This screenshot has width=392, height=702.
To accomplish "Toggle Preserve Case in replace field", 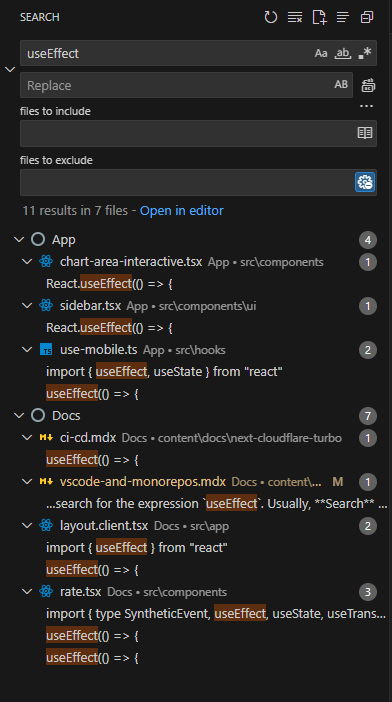I will [341, 85].
